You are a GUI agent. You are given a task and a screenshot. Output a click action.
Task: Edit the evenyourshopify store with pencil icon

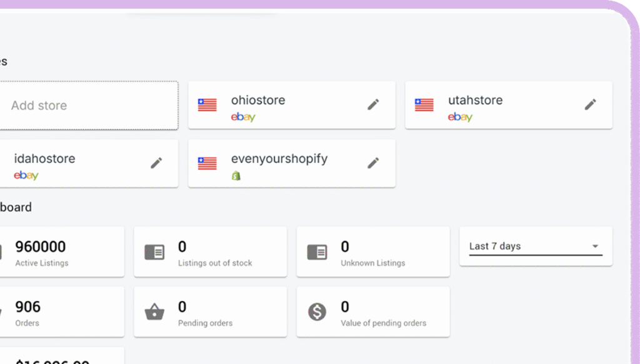tap(373, 163)
